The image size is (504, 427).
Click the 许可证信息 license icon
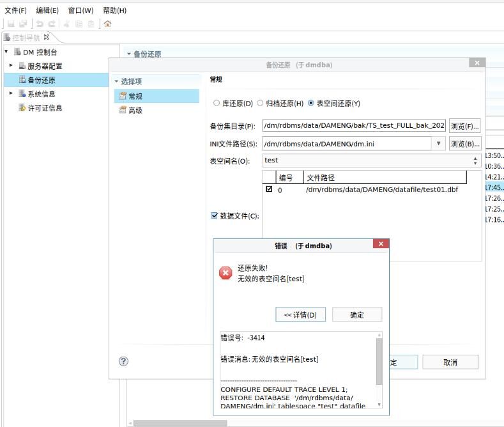coord(22,107)
